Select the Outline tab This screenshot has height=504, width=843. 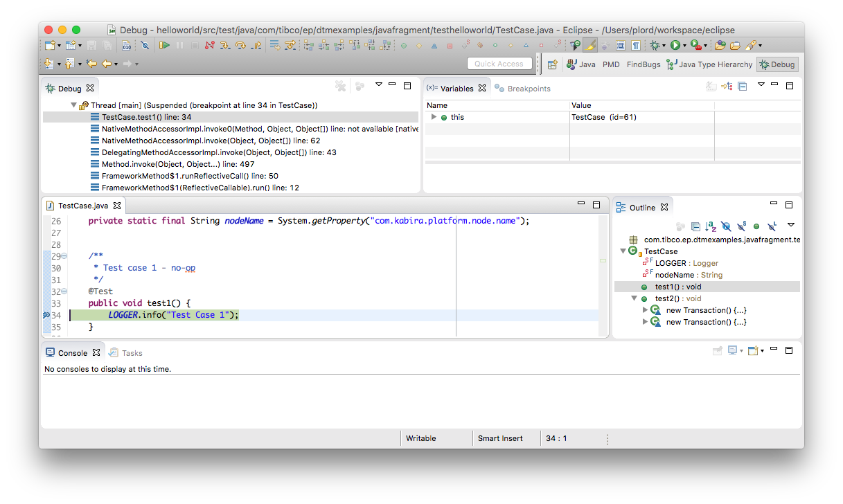click(x=642, y=207)
